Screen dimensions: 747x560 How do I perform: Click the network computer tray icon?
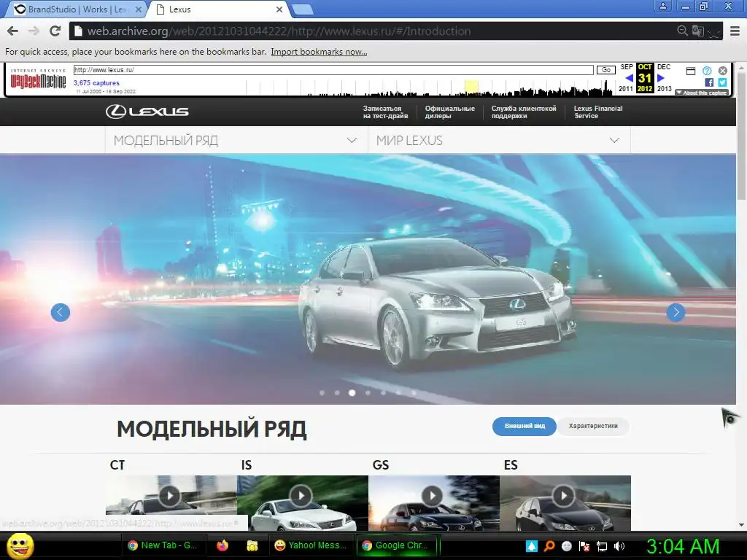(x=602, y=546)
